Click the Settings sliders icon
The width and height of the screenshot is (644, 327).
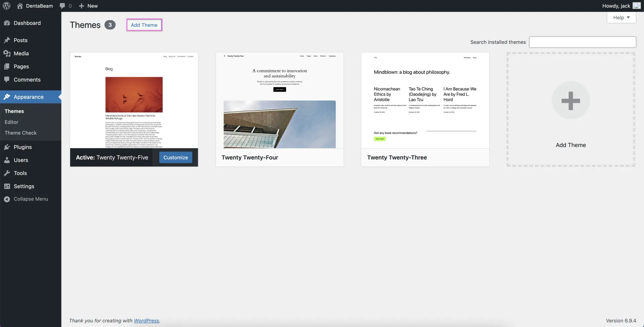pos(7,186)
